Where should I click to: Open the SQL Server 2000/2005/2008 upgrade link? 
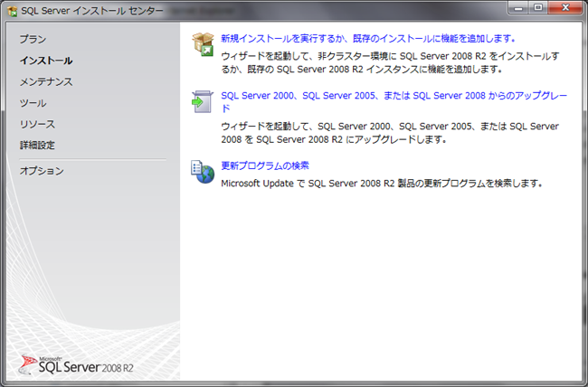[394, 101]
